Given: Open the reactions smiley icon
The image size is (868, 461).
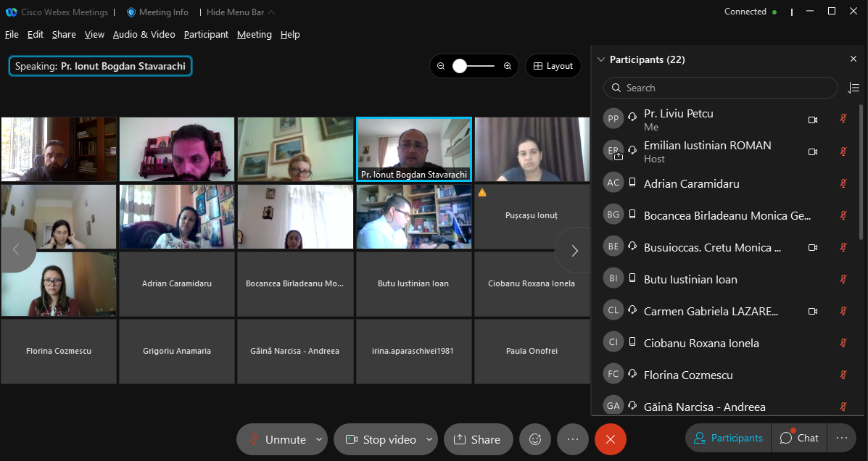Looking at the screenshot, I should point(535,439).
